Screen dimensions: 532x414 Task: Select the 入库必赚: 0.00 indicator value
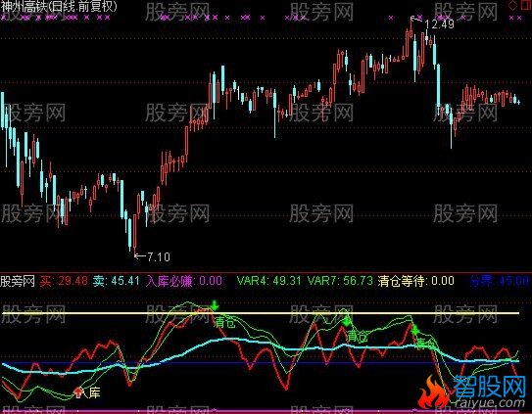click(184, 281)
